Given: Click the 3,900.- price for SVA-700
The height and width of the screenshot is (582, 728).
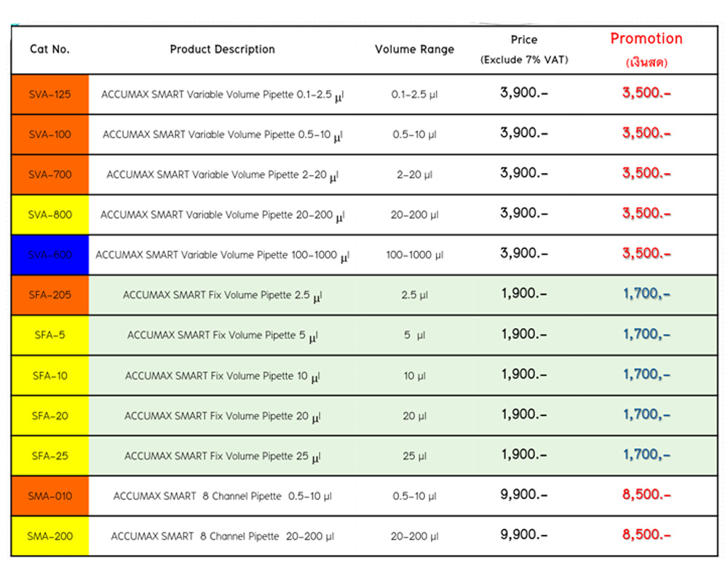Looking at the screenshot, I should [524, 173].
